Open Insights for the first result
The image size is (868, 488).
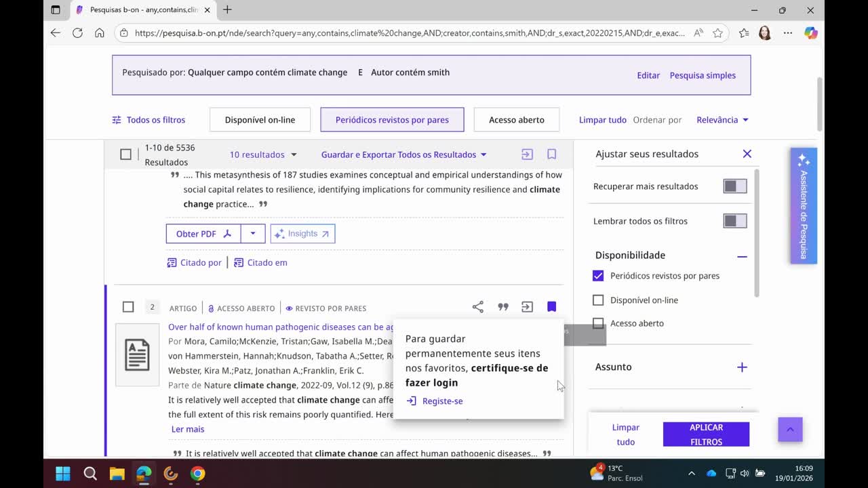[x=302, y=233]
